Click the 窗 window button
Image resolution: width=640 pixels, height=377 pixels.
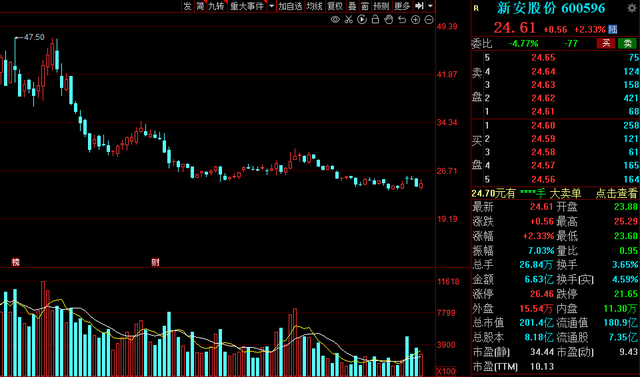pos(365,6)
